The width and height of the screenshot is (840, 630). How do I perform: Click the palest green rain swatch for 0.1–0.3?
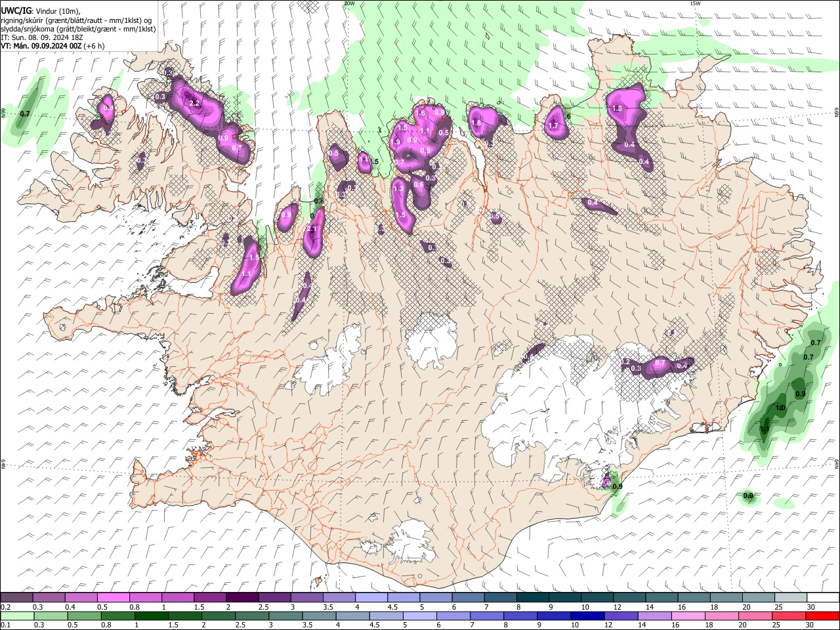(x=18, y=616)
